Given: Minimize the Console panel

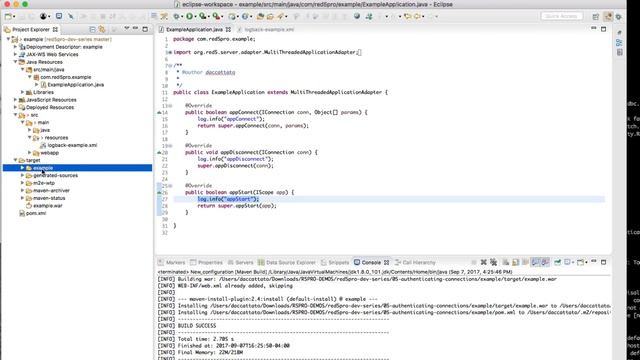Looking at the screenshot, I should point(594,262).
